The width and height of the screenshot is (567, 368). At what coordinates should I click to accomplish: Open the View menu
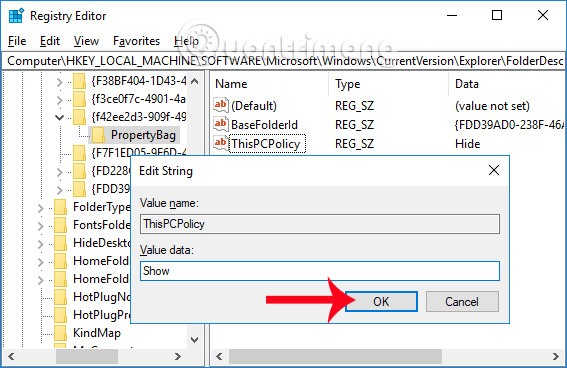[x=86, y=41]
